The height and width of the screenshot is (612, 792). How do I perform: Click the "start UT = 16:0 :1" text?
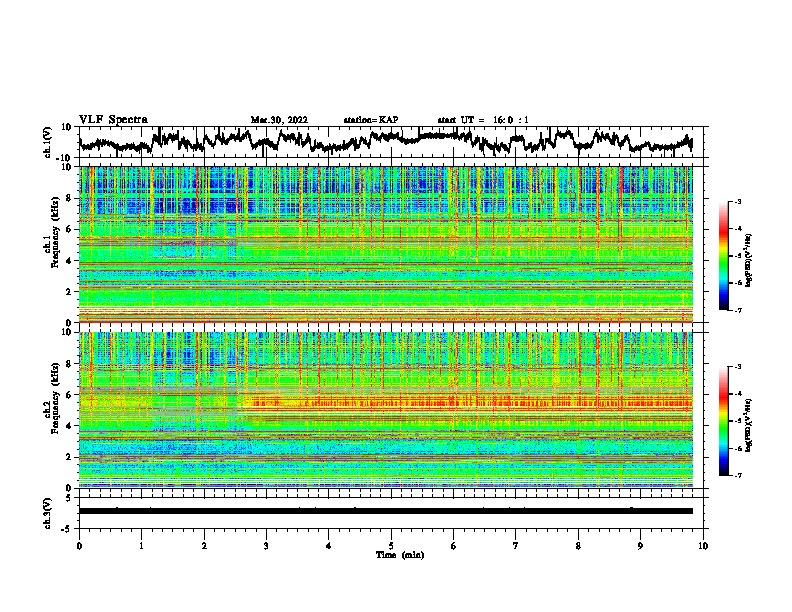pos(483,120)
